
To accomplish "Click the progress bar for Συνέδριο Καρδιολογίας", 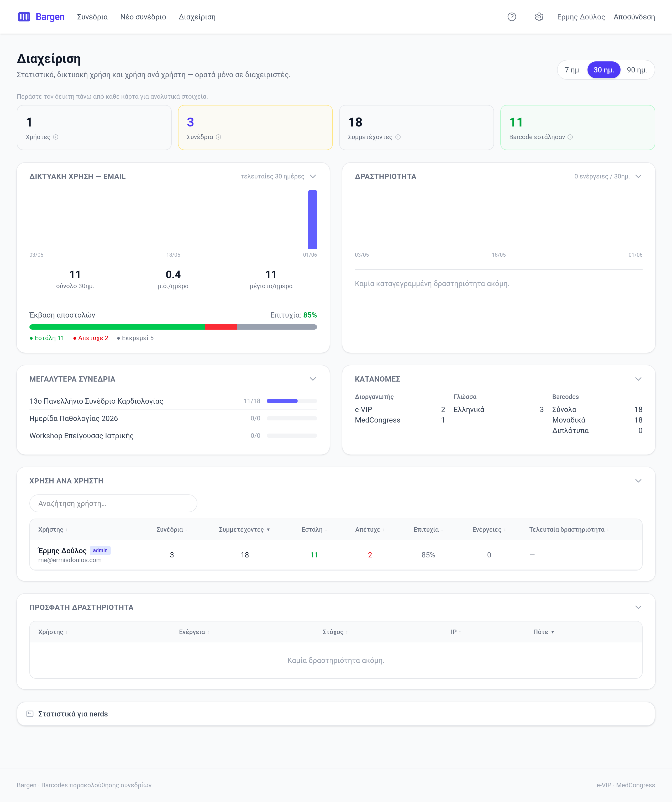I will pos(291,401).
